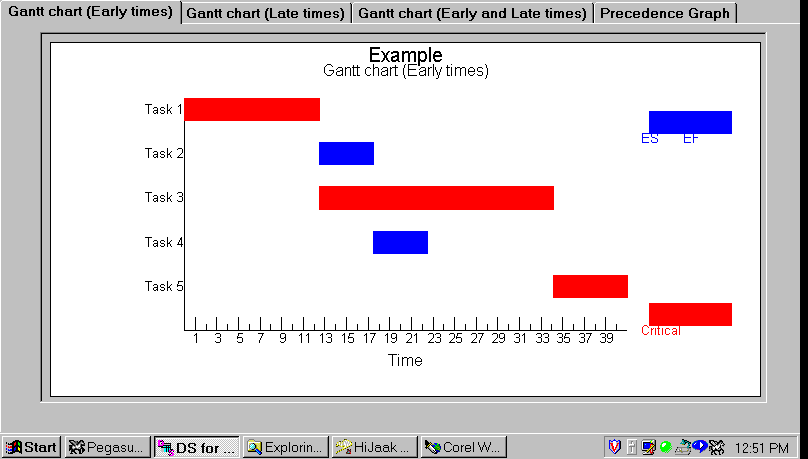Click the red Critical legend swatch
Screen dimensions: 808x459
click(690, 314)
